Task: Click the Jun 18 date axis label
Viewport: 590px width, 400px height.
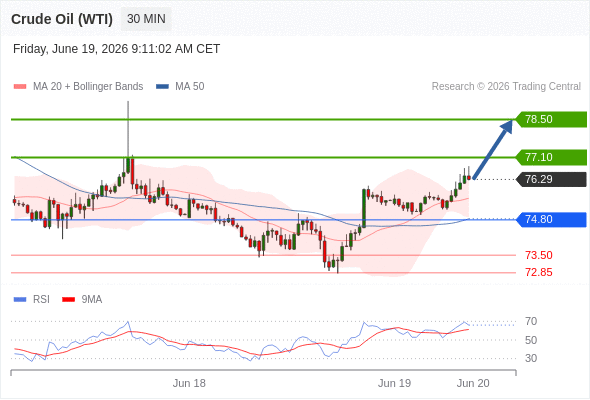Action: tap(189, 383)
